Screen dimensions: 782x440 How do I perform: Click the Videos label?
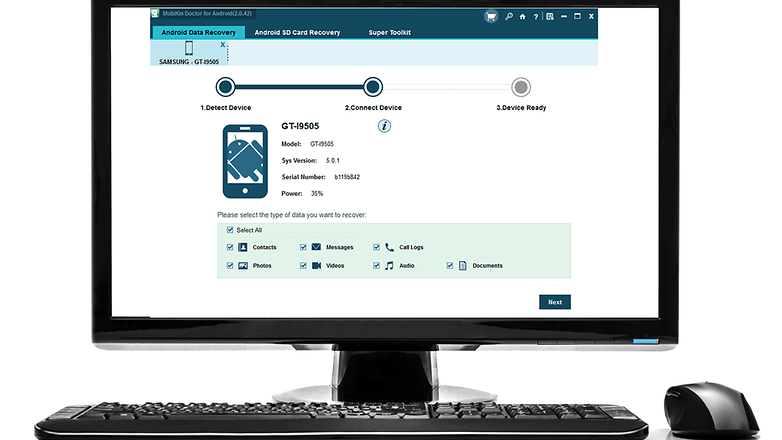click(335, 266)
